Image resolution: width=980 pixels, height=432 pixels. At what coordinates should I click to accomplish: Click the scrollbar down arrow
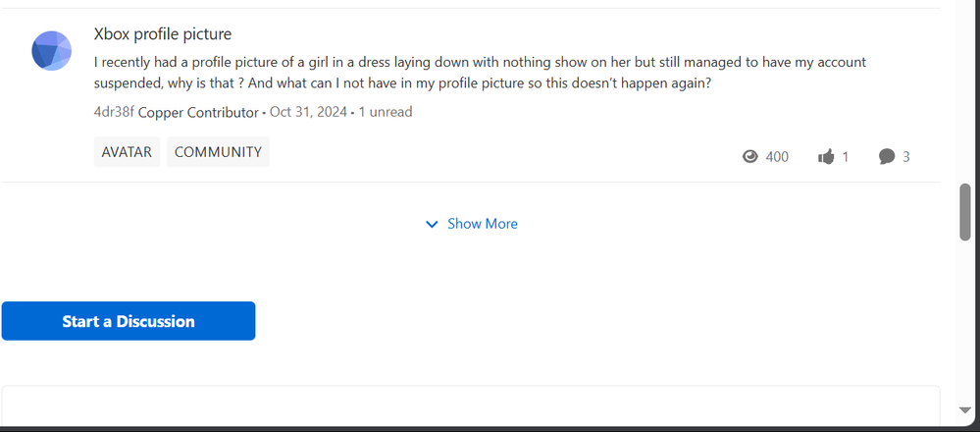coord(964,410)
